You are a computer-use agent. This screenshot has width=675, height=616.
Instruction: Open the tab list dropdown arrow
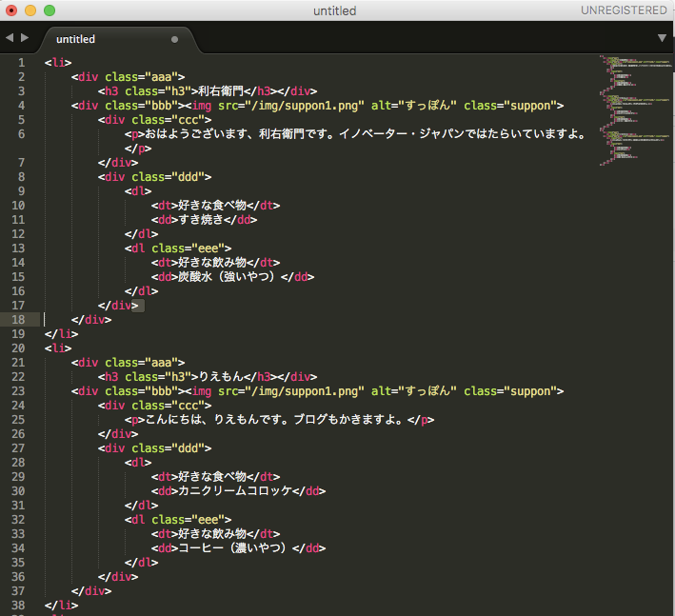[662, 38]
